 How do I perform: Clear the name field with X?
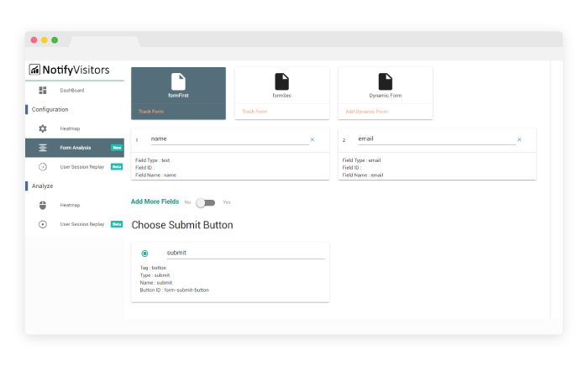click(x=312, y=139)
